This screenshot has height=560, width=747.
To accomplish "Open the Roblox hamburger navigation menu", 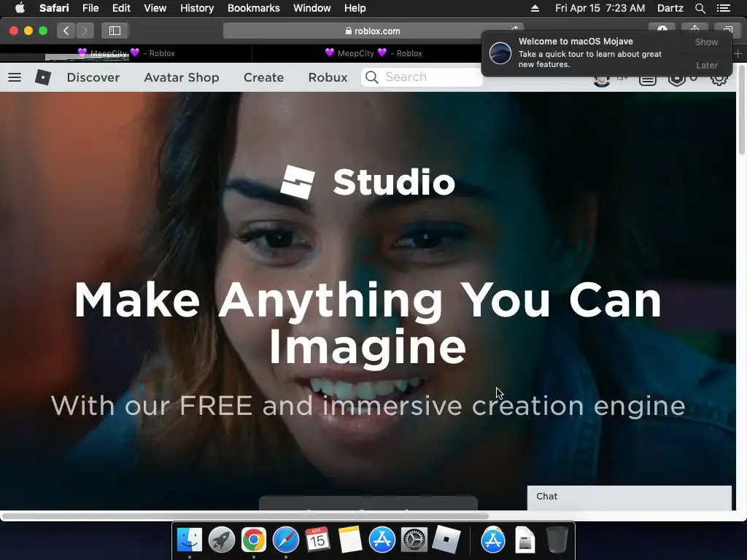I will coord(15,77).
